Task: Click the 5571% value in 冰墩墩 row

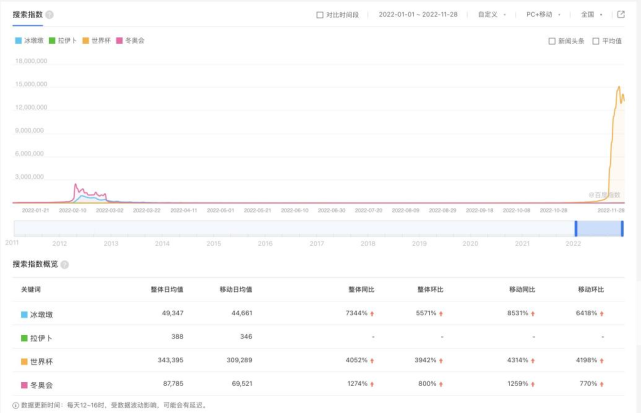Action: [426, 313]
